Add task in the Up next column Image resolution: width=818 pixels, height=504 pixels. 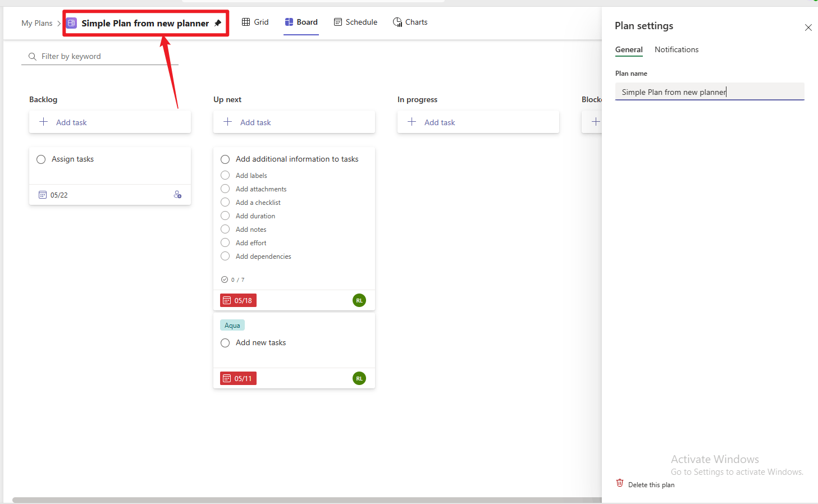click(294, 122)
